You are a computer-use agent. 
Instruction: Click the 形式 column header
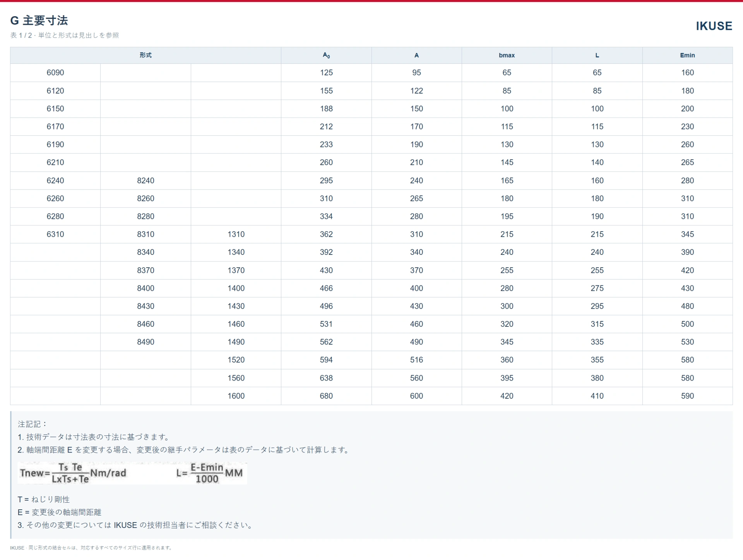[146, 55]
